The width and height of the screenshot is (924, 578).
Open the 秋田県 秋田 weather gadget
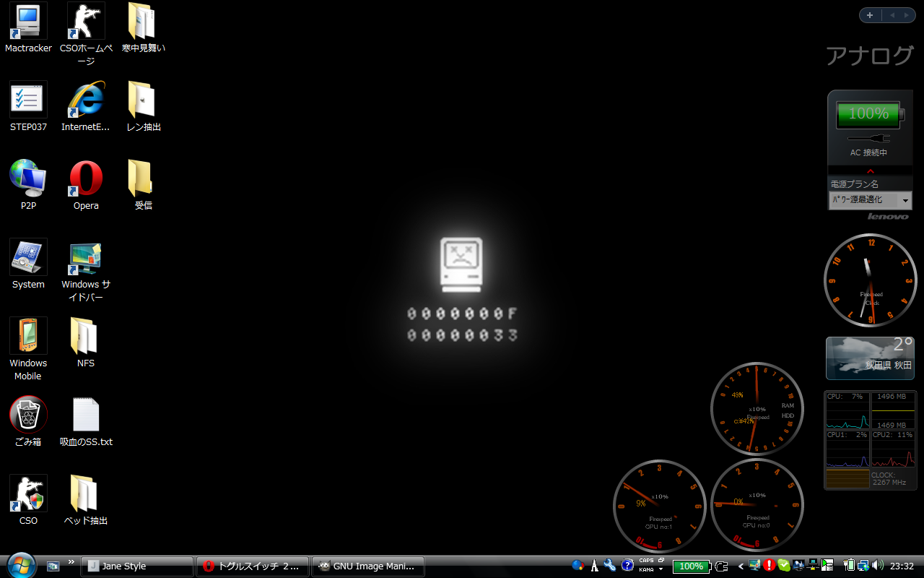[871, 358]
